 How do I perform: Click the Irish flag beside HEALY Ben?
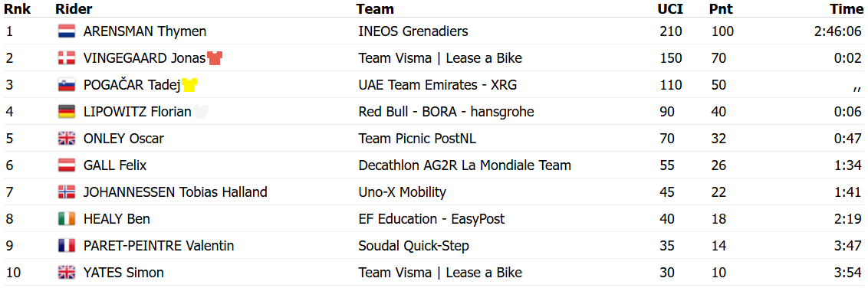coord(67,220)
